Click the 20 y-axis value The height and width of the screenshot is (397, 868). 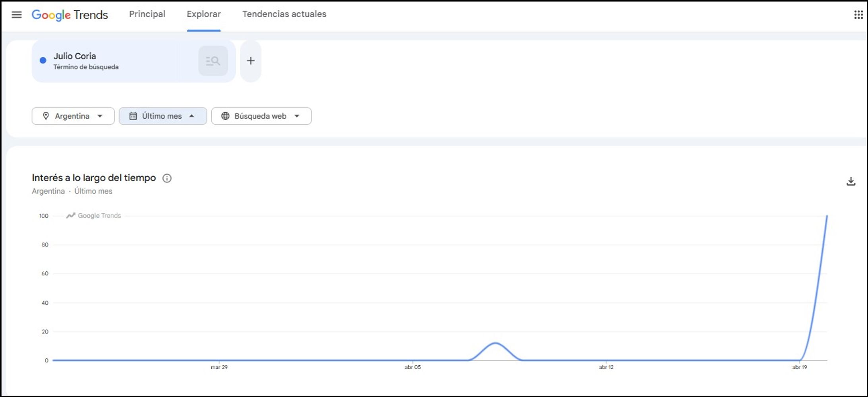45,331
